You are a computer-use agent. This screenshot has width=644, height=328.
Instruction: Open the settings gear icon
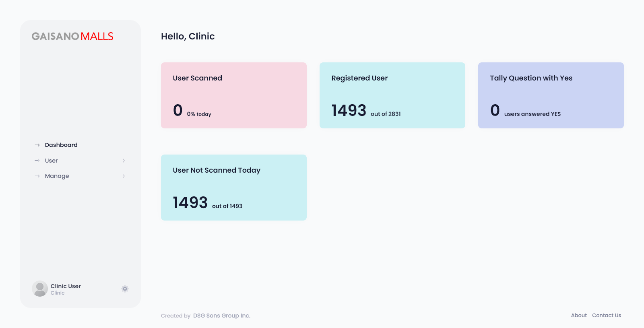pyautogui.click(x=125, y=289)
